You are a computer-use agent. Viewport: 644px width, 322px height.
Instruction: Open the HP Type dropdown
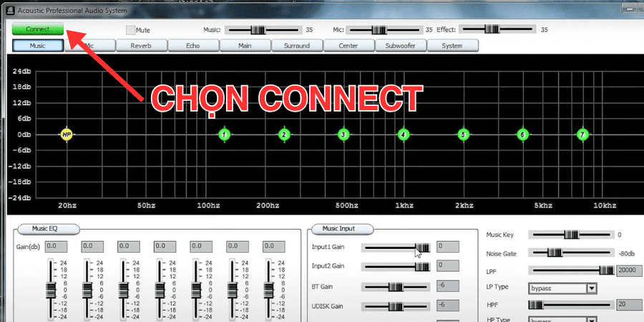(562, 320)
